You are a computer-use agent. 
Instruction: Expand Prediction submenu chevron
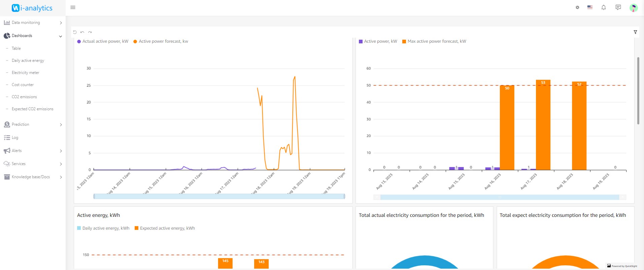61,125
